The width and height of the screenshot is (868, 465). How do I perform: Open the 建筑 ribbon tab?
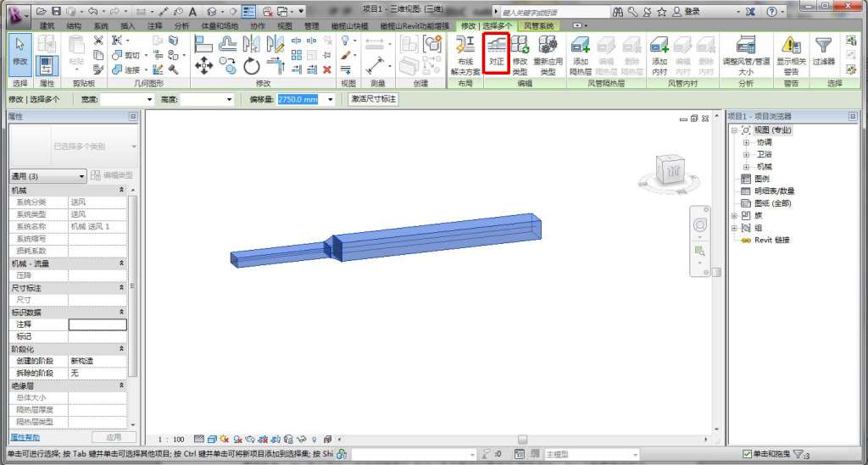click(x=47, y=26)
